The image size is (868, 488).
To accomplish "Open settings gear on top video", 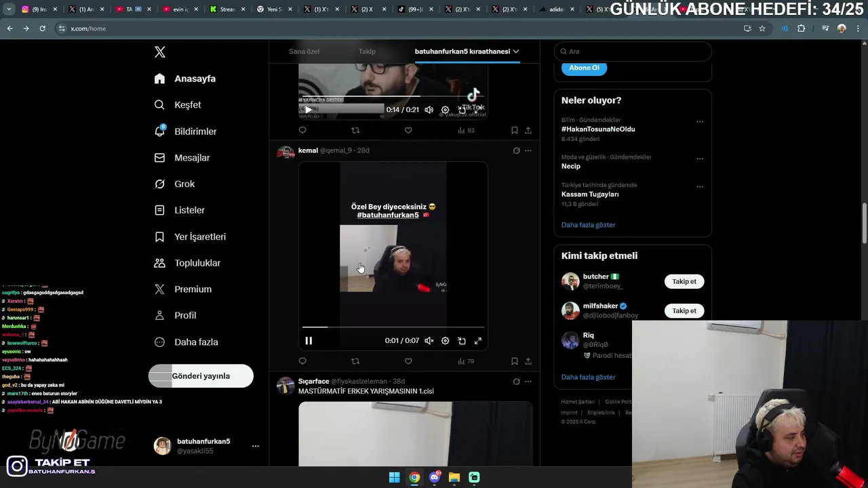I will pos(445,110).
